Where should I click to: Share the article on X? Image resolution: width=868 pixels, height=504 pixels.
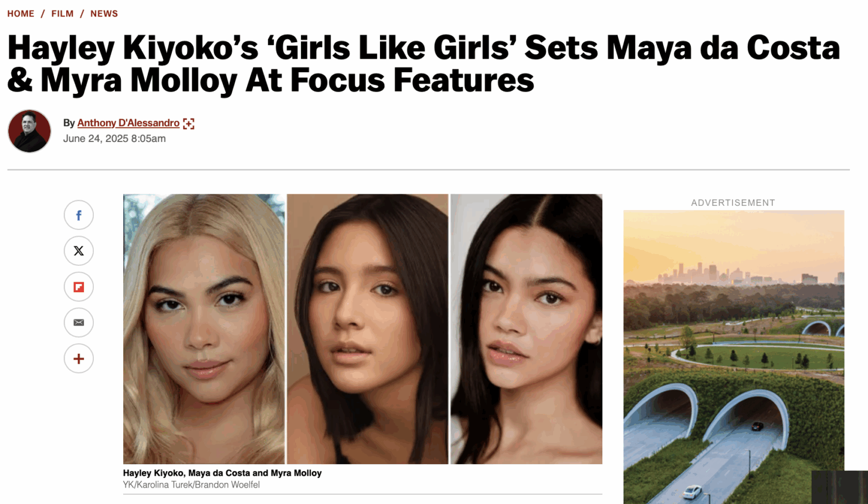coord(79,251)
